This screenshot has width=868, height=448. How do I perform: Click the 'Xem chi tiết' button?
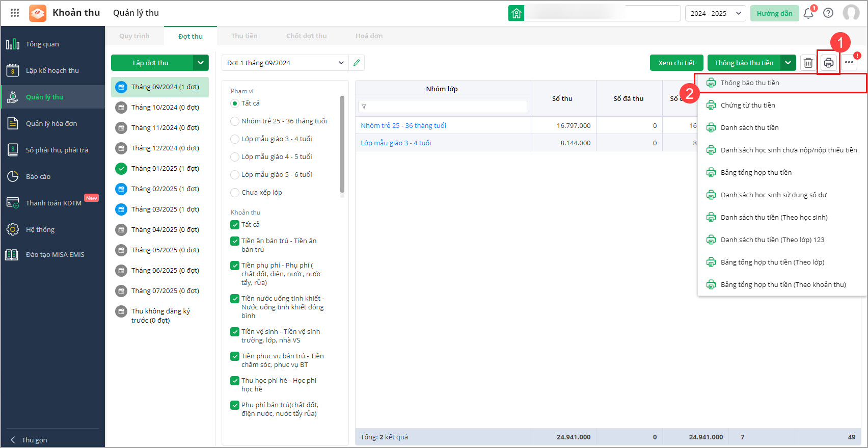click(676, 63)
